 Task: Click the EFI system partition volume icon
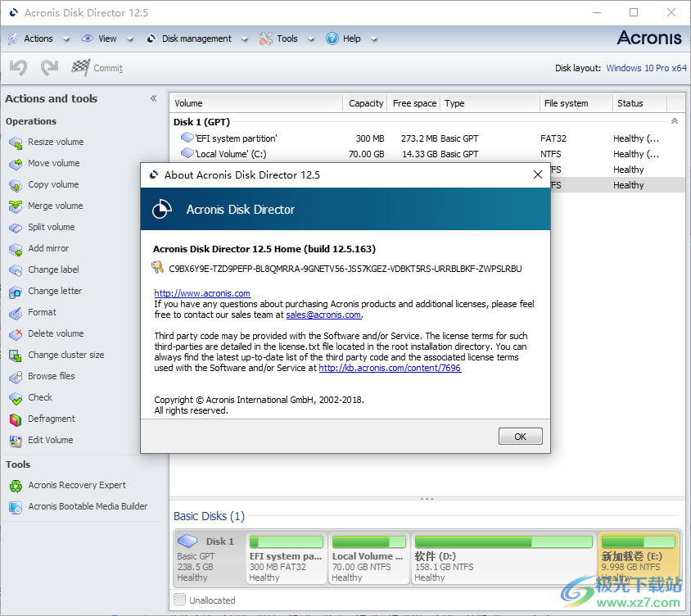[187, 138]
